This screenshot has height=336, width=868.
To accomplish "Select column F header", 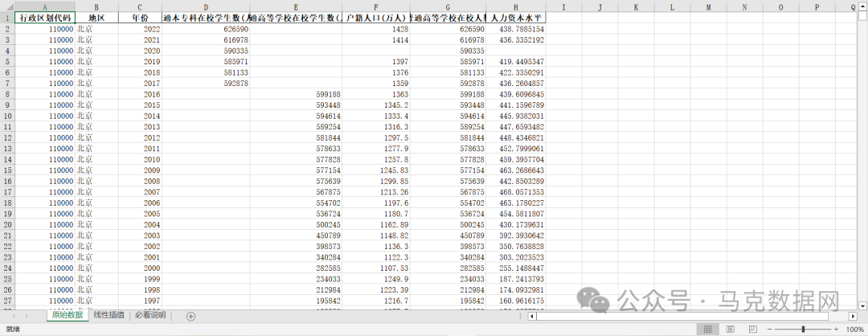I will [376, 6].
